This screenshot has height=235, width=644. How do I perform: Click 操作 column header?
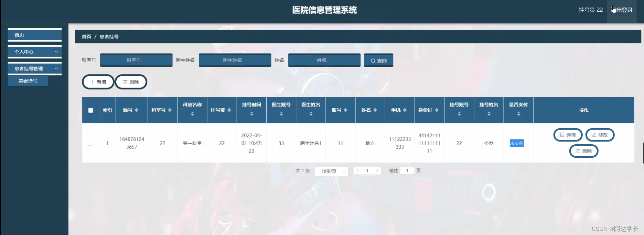(584, 110)
